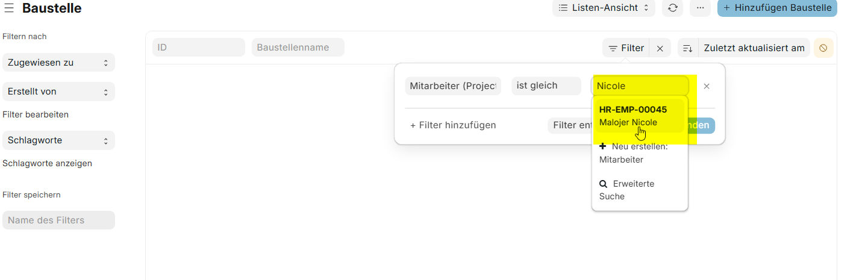Click the refresh list icon

673,8
